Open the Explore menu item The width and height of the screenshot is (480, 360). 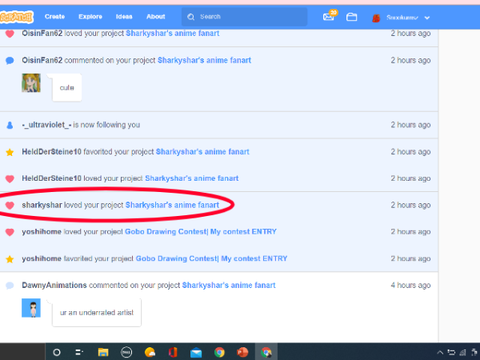(90, 17)
